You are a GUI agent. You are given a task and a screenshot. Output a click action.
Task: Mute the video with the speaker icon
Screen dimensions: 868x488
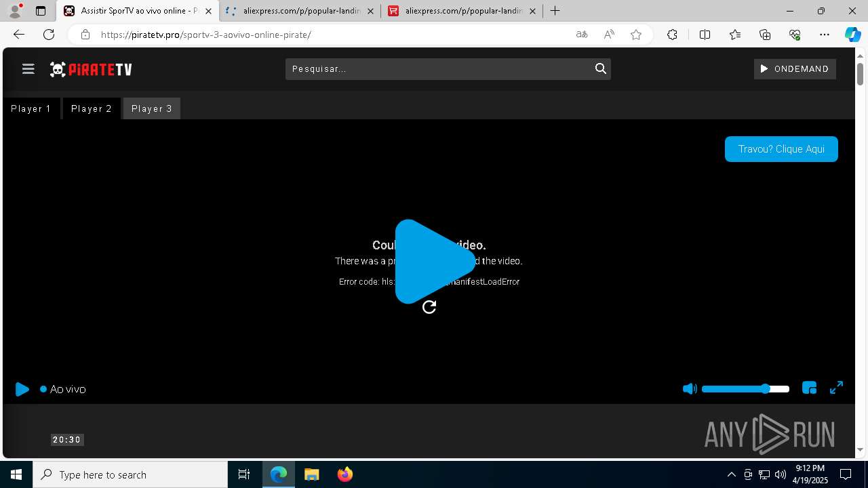(x=690, y=388)
